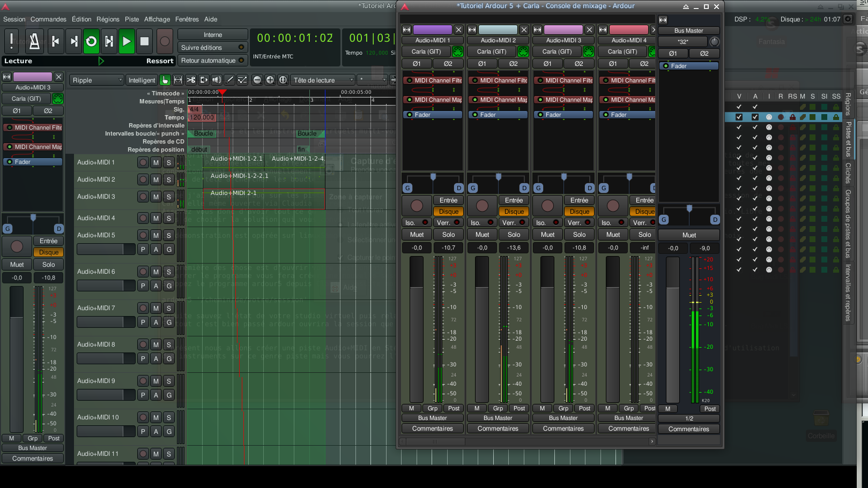Viewport: 868px width, 488px height.
Task: Select the audition speaker tool
Action: coord(217,80)
